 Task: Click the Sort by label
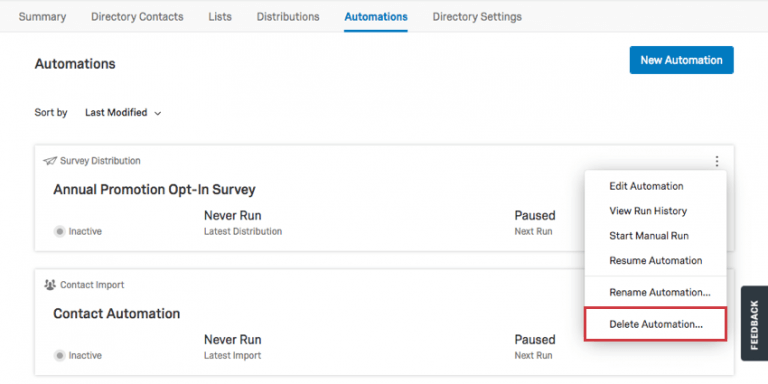point(51,113)
